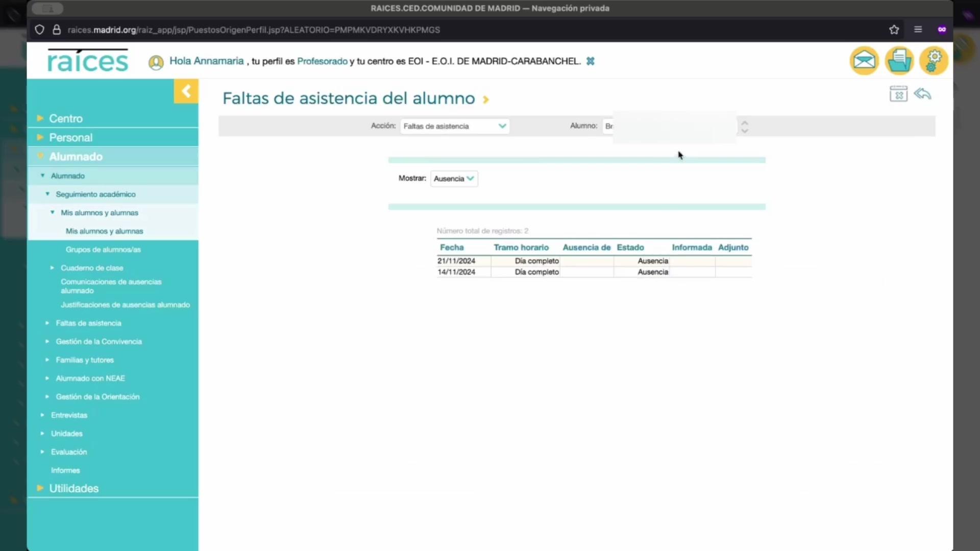Open the Mostrar Ausencia dropdown
This screenshot has height=551, width=980.
[454, 179]
